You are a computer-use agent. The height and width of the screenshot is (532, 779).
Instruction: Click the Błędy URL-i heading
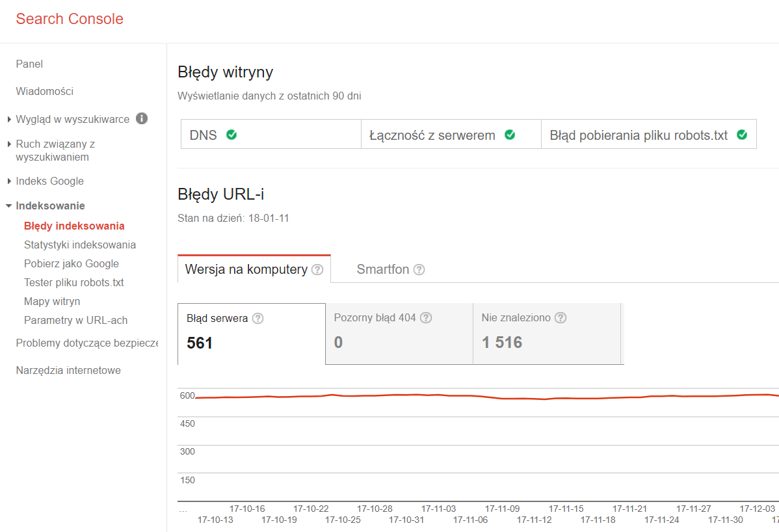pos(220,194)
